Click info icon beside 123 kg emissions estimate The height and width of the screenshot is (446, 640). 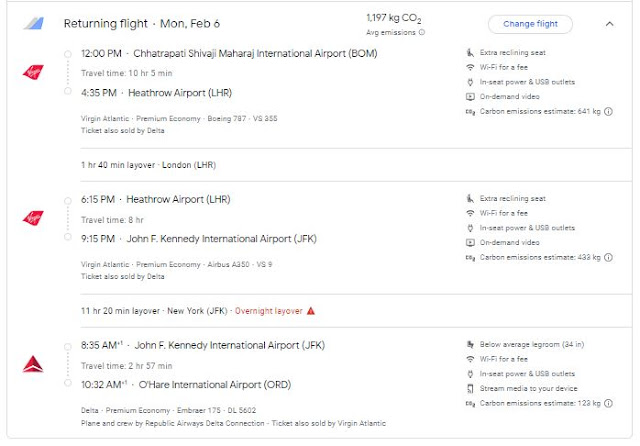[x=609, y=403]
